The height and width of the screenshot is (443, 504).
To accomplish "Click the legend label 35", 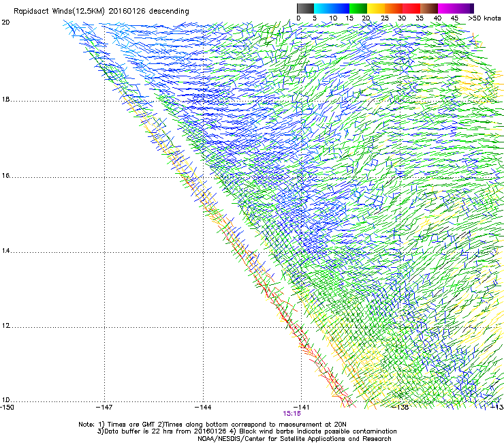I will click(x=420, y=18).
